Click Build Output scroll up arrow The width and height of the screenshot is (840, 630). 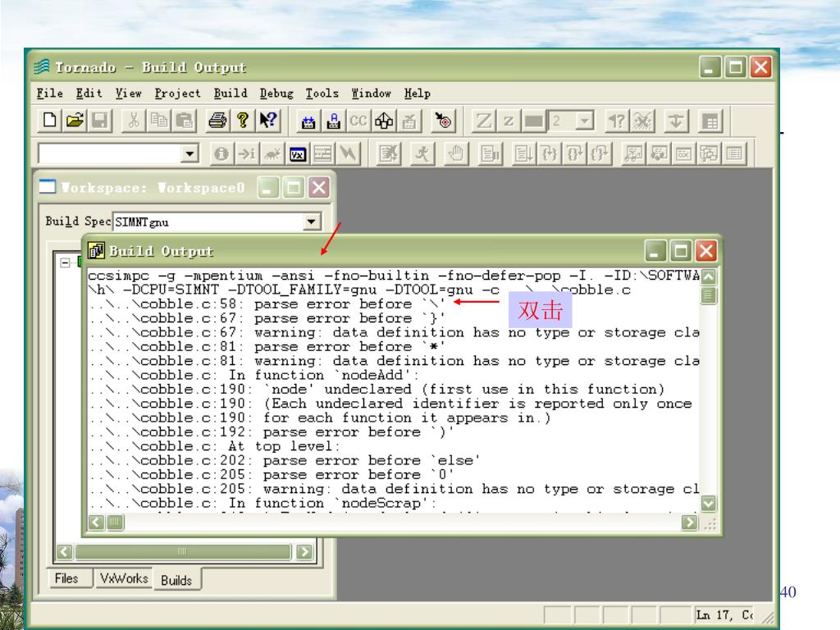[x=708, y=276]
